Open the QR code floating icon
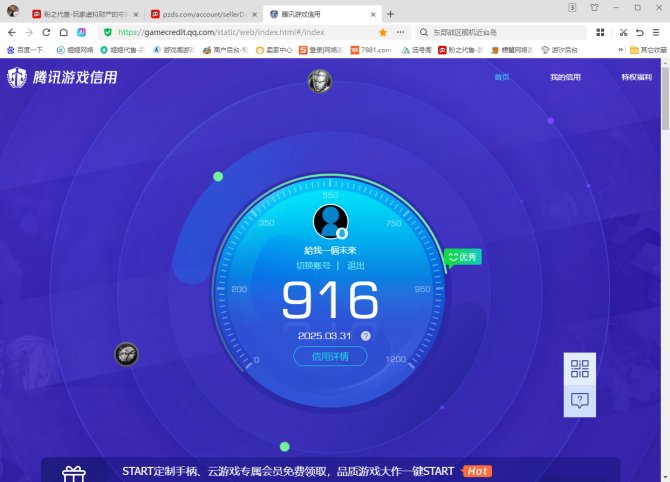Image resolution: width=670 pixels, height=482 pixels. click(579, 369)
